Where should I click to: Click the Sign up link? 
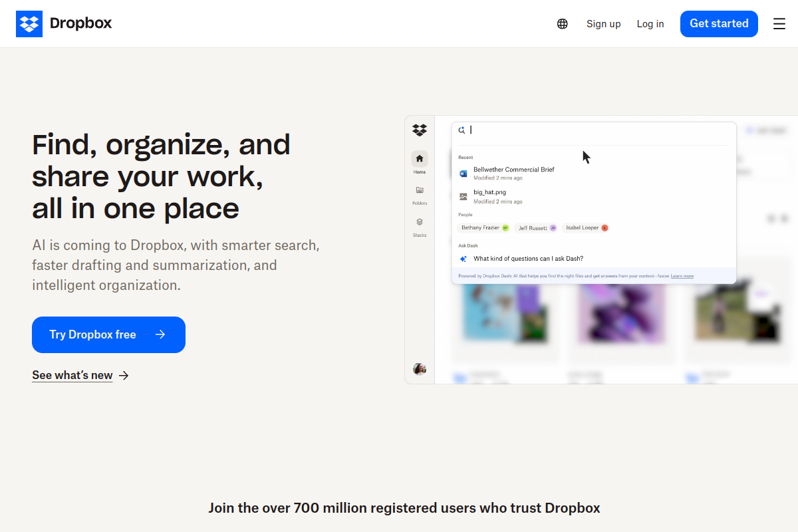coord(603,24)
